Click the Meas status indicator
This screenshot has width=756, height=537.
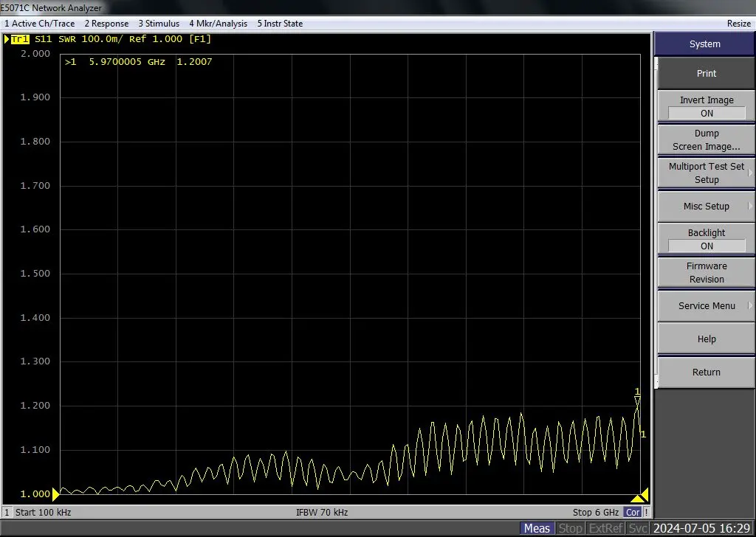(x=537, y=528)
